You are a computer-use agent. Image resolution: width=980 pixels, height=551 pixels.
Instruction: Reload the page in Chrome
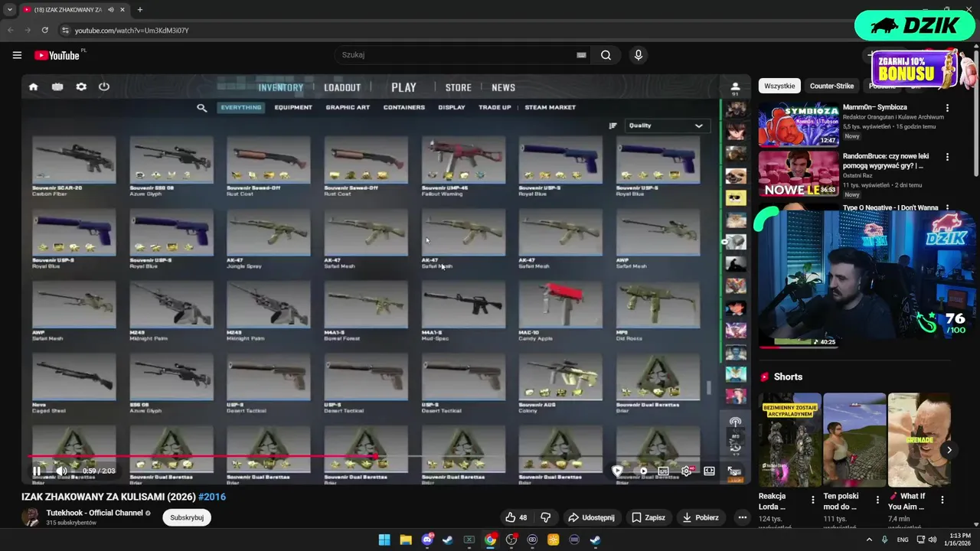(45, 30)
